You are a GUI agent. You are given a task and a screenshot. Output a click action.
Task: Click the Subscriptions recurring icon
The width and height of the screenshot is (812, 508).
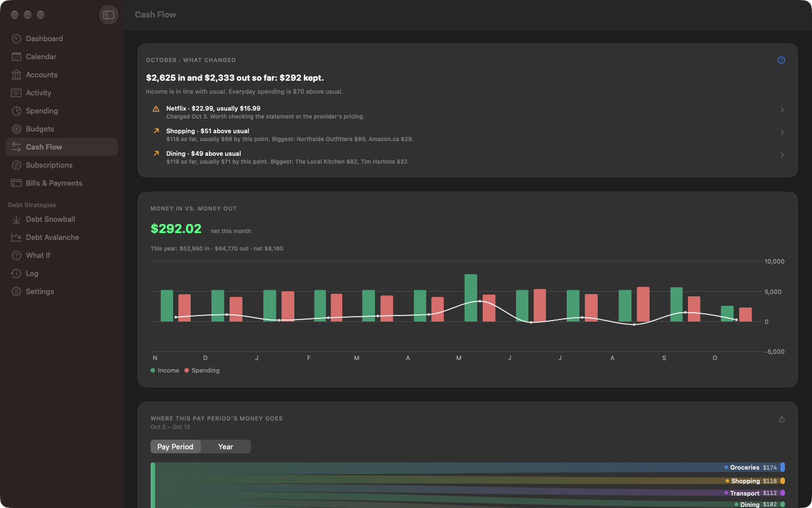click(16, 165)
